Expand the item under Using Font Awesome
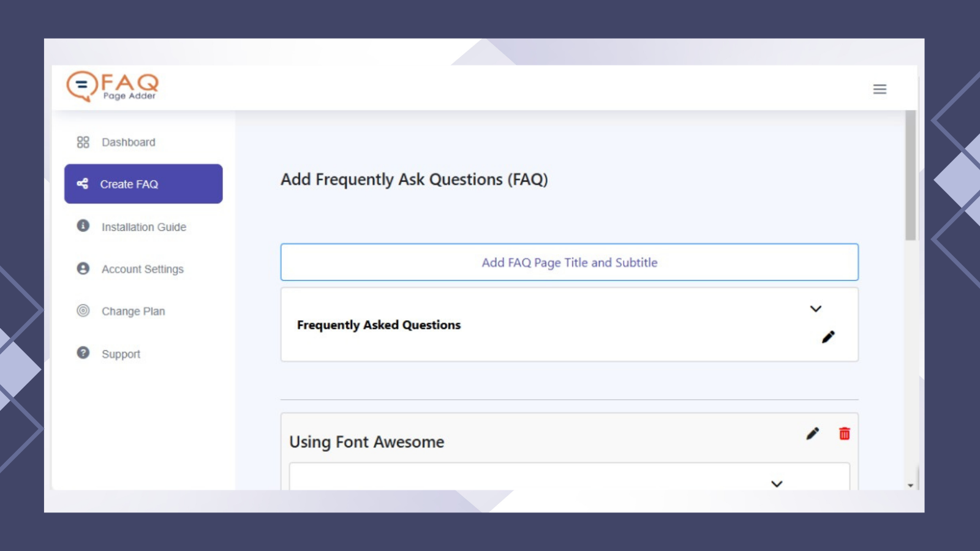The image size is (980, 551). click(x=777, y=484)
